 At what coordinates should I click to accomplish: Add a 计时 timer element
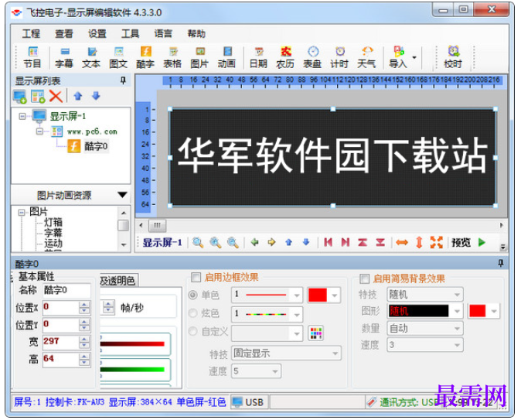click(x=339, y=57)
